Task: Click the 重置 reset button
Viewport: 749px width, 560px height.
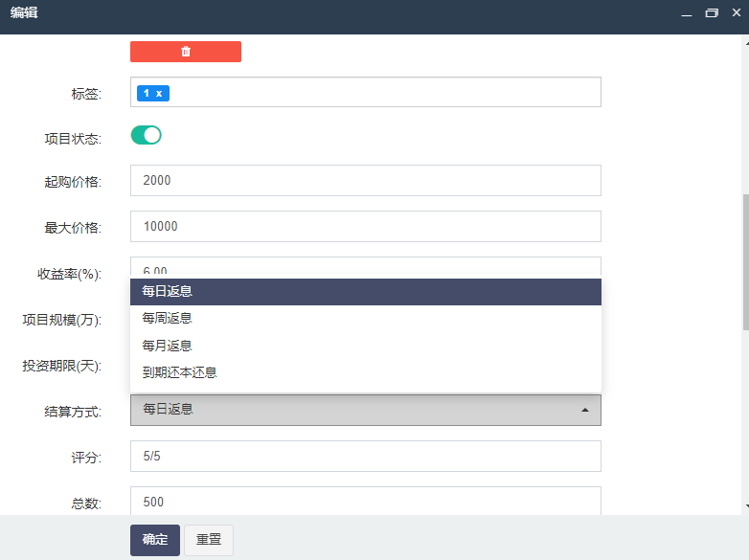Action: [x=209, y=540]
